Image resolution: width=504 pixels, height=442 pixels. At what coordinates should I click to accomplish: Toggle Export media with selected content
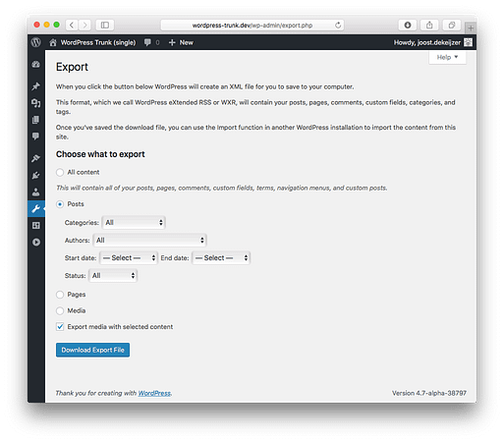point(60,327)
